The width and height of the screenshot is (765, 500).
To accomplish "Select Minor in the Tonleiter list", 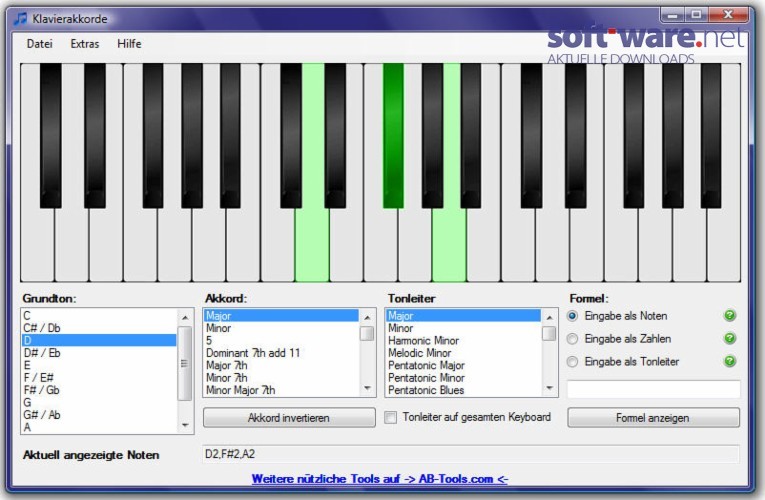I will pyautogui.click(x=464, y=328).
